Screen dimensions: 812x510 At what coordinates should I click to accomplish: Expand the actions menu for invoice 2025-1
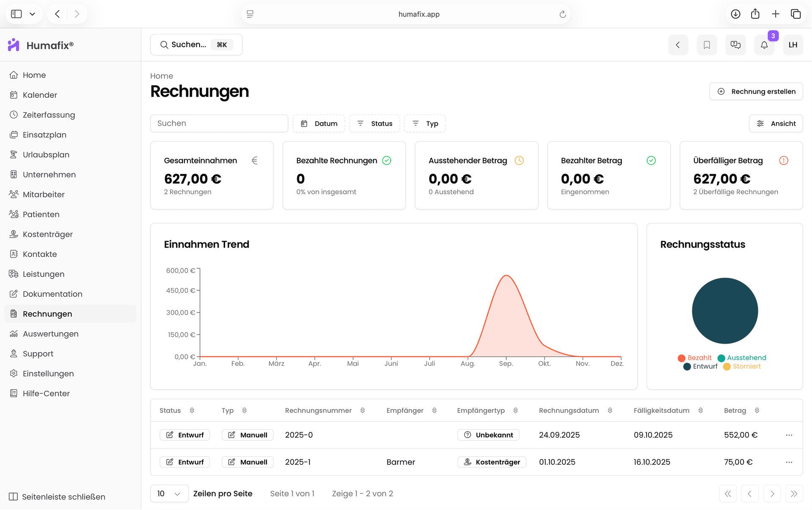788,462
